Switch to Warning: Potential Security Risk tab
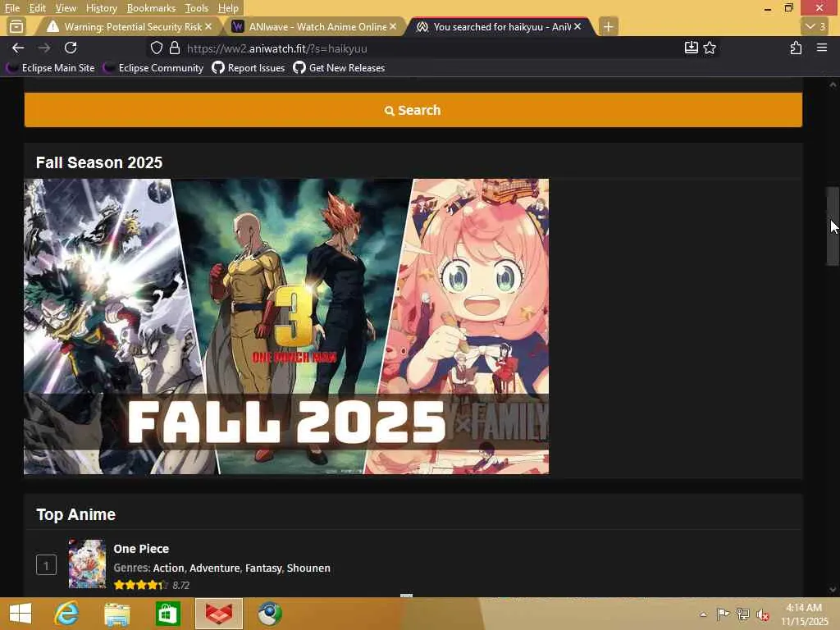840x630 pixels. point(129,26)
